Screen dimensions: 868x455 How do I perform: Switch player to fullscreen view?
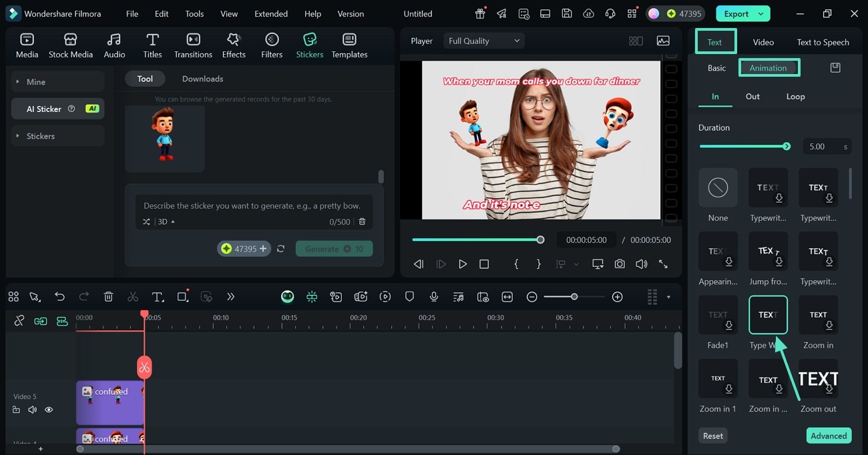pyautogui.click(x=663, y=264)
